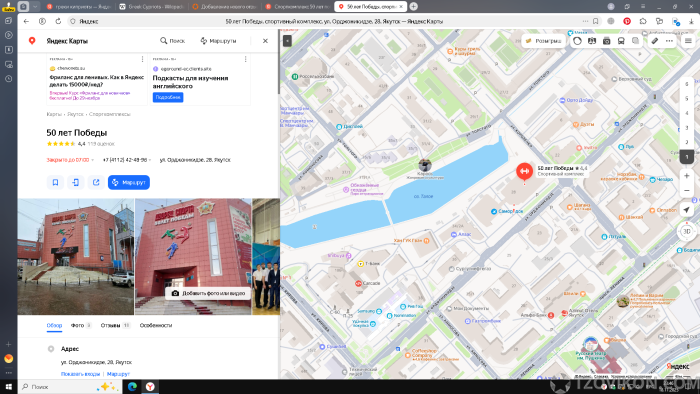Click the red 50 лет Победы map marker
Screen dimensions: 700x394
524,172
